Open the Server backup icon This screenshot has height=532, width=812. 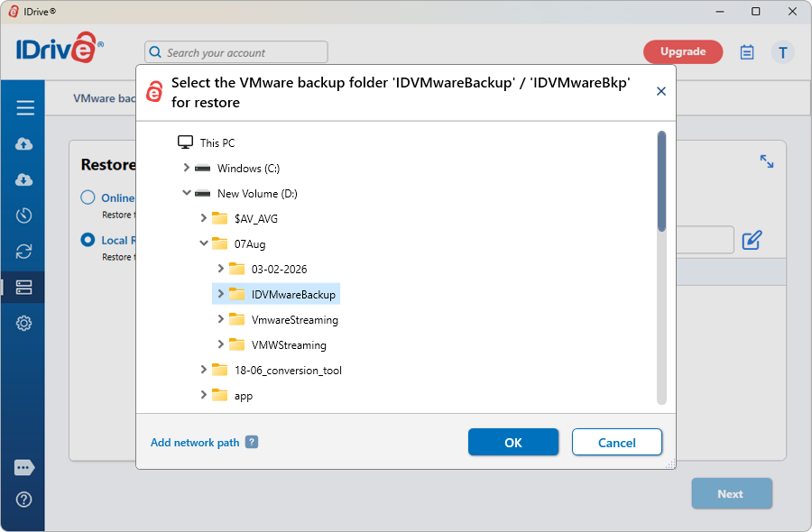click(x=23, y=288)
